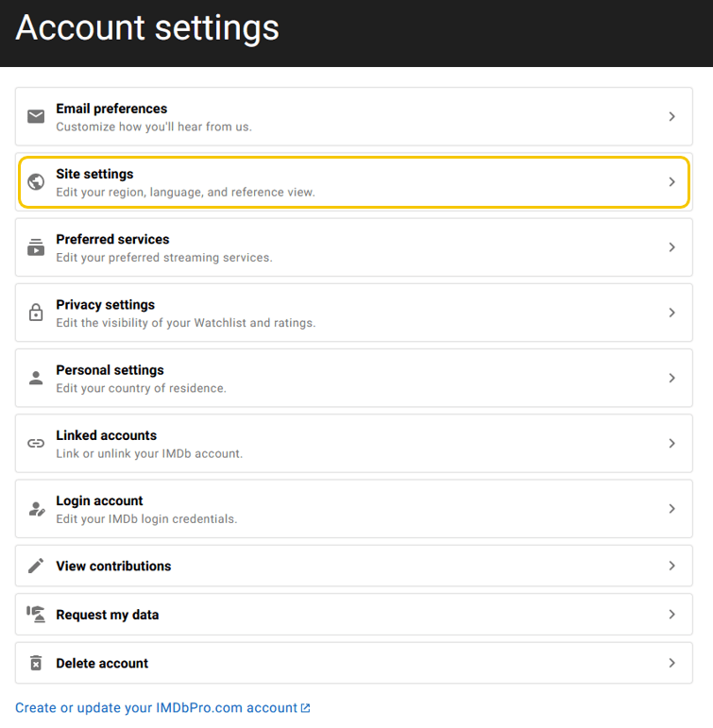Click the person icon for Personal settings
Viewport: 713px width, 728px height.
(36, 378)
